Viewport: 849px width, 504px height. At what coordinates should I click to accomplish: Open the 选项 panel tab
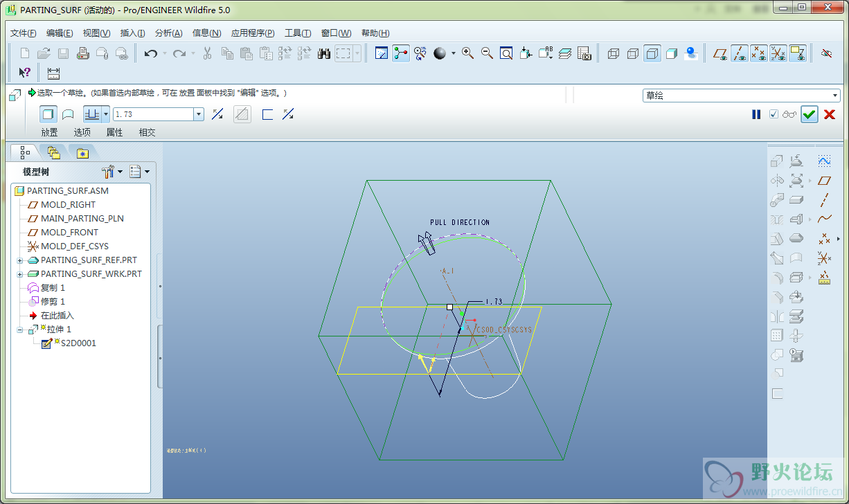(x=82, y=132)
